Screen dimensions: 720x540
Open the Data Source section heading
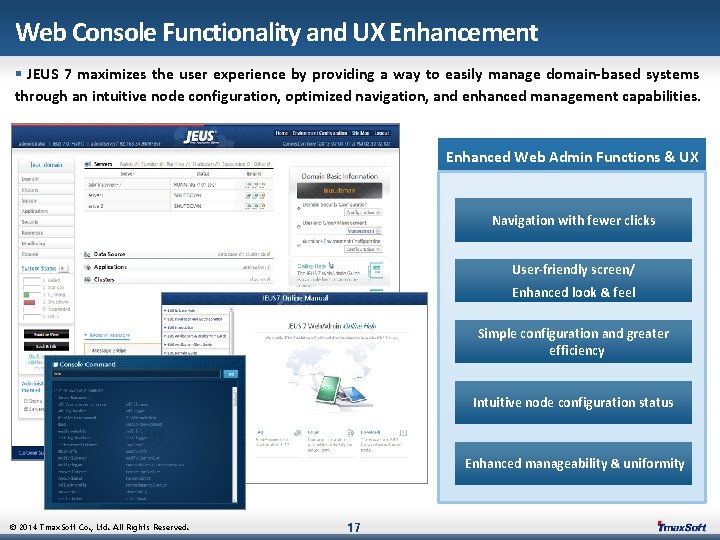click(x=109, y=254)
